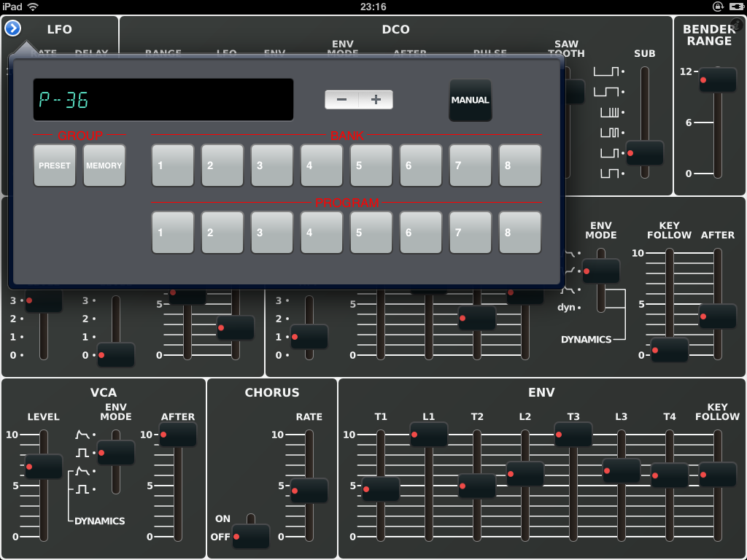The width and height of the screenshot is (747, 560).
Task: Click the ENV T1 slider knob
Action: [381, 489]
